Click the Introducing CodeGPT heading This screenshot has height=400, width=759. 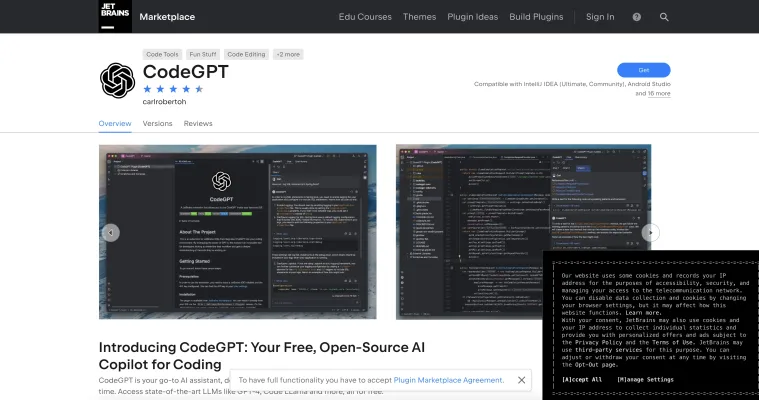[261, 355]
